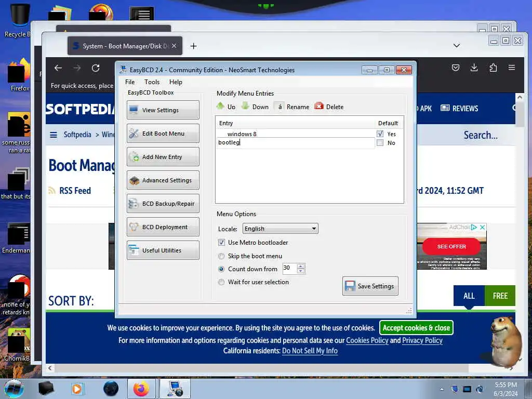Click the RSS Feed link

[75, 191]
